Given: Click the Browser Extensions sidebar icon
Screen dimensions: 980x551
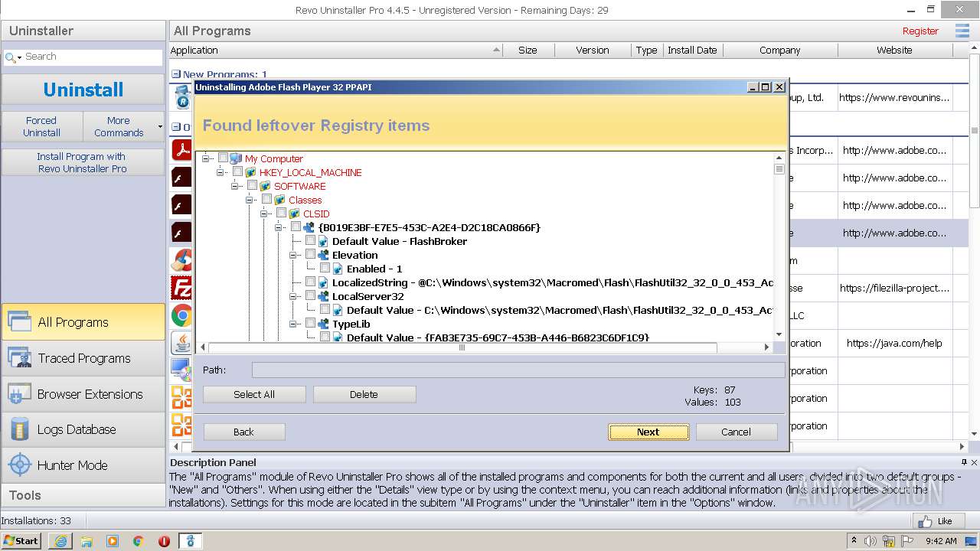Looking at the screenshot, I should pos(19,394).
